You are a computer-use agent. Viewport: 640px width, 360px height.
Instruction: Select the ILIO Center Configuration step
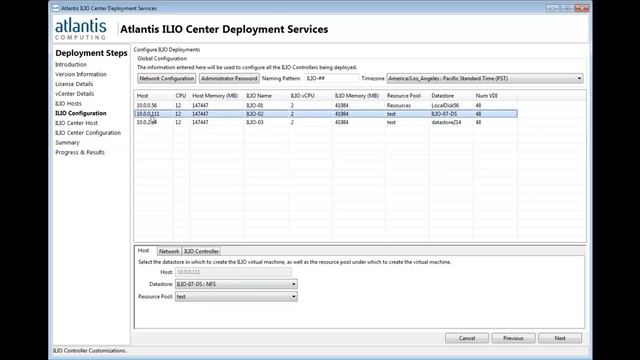tap(88, 133)
